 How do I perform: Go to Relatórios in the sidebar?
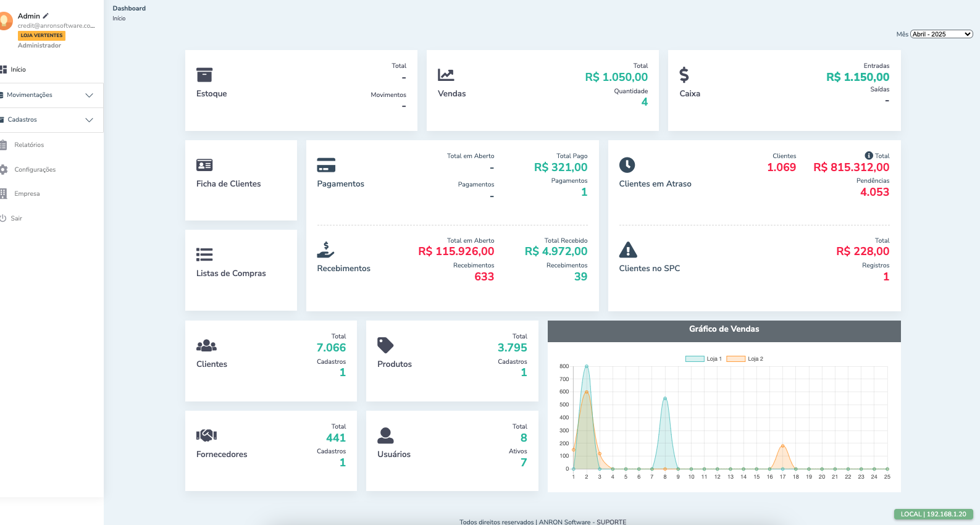pos(29,145)
